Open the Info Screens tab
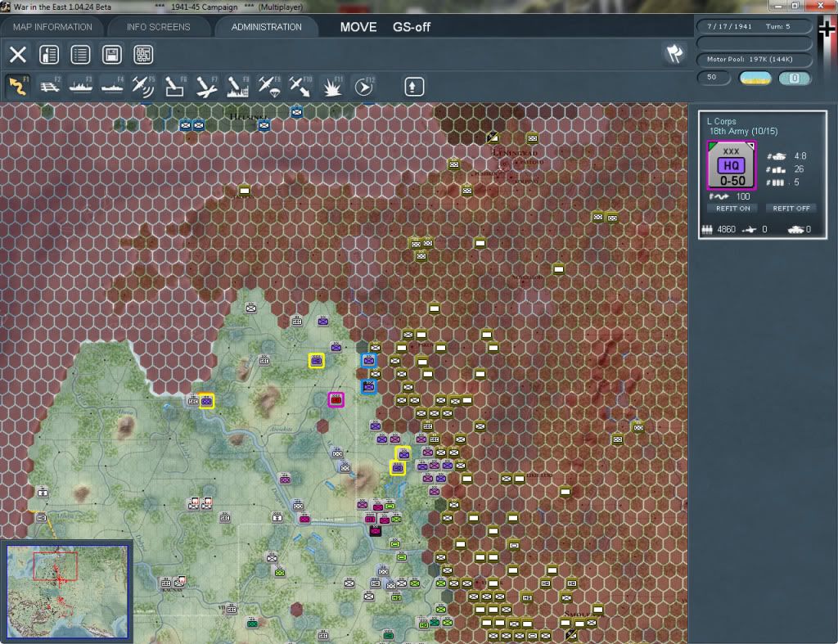Screen dimensions: 838x644 click(x=158, y=27)
